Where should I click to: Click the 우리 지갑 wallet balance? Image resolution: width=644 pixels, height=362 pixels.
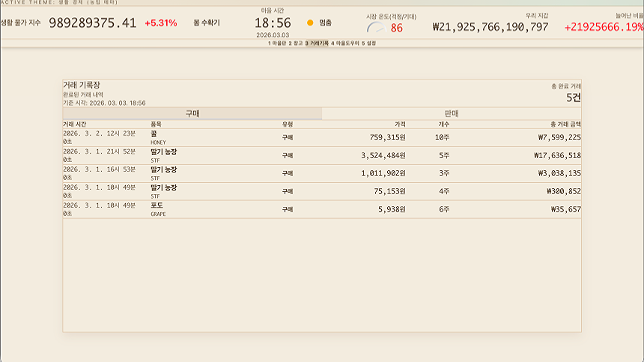pyautogui.click(x=490, y=27)
